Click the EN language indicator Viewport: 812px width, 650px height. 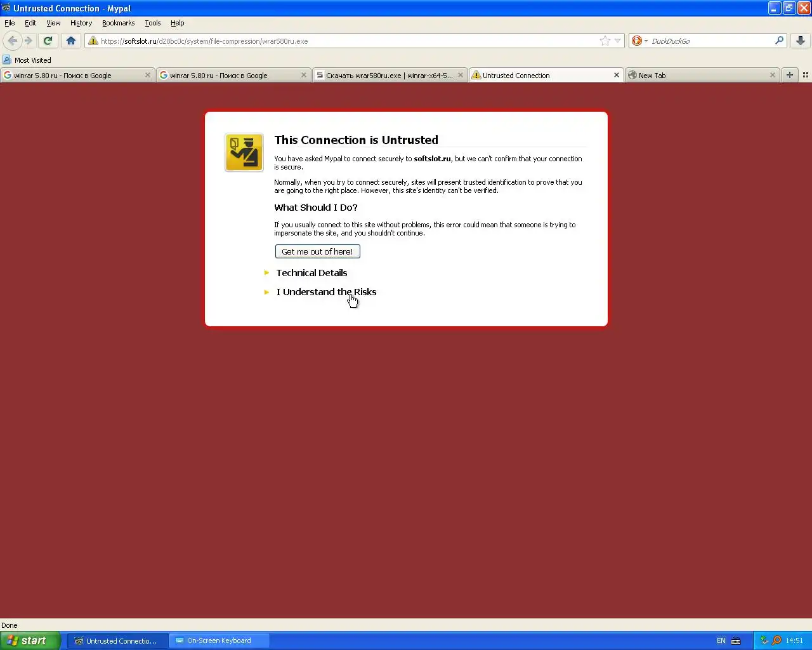[x=721, y=640]
